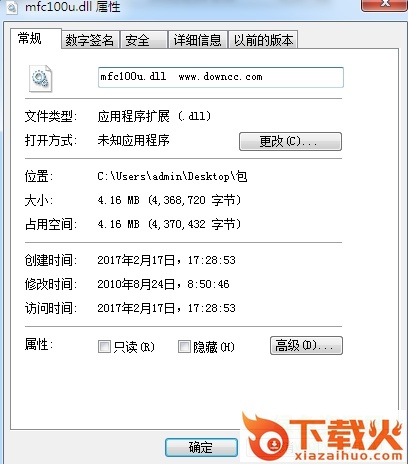
Task: Enable the 隐藏 (H) checkbox
Action: click(184, 346)
